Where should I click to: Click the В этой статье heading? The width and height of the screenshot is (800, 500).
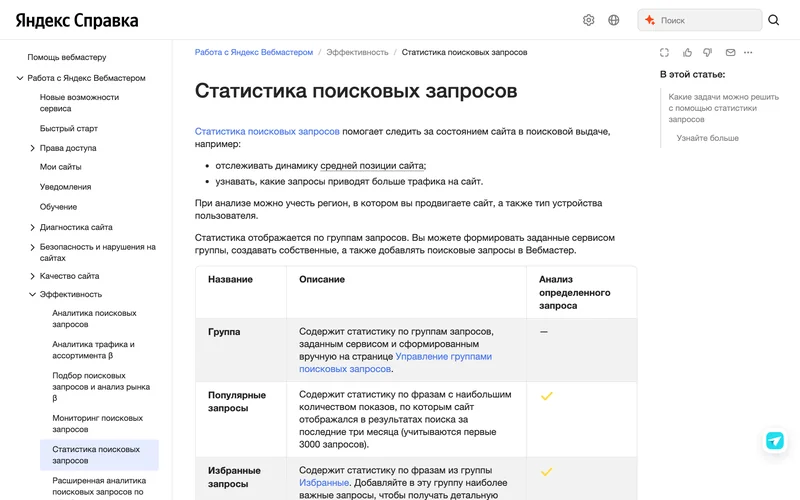(x=692, y=74)
